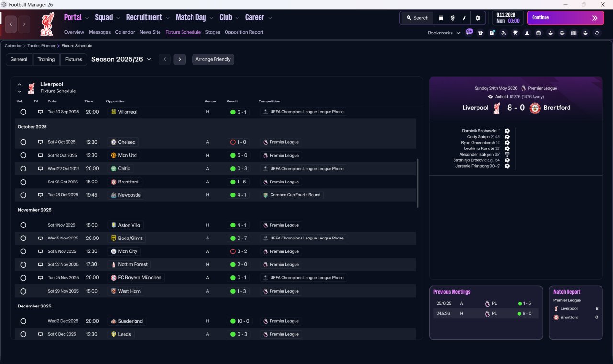This screenshot has height=364, width=613.
Task: Click the trophy icon in the bookmarks bar
Action: 515,33
